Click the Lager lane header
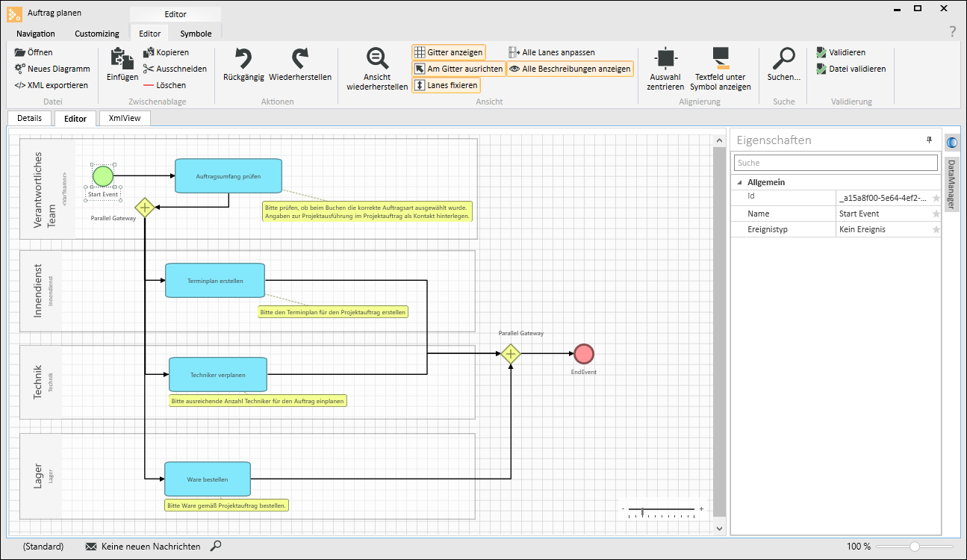The width and height of the screenshot is (967, 560). (40, 476)
